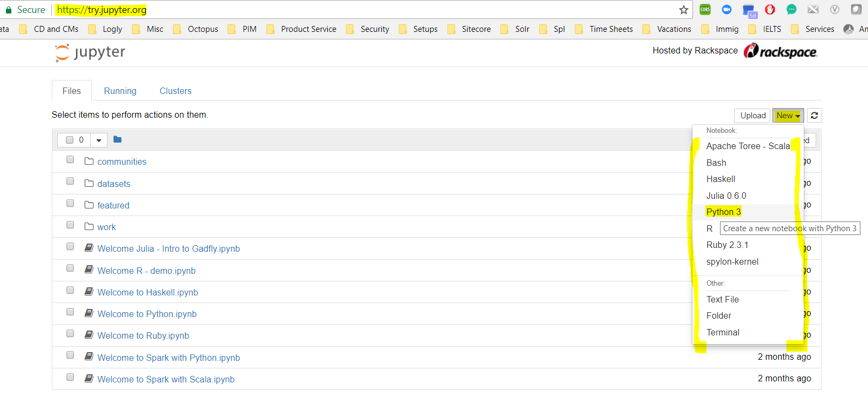Viewport: 868px width, 417px height.
Task: Click the folder icon of work row
Action: pos(89,226)
